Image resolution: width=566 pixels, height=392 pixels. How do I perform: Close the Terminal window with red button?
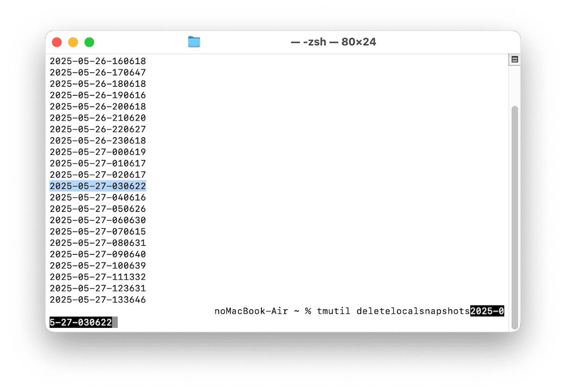click(x=57, y=42)
